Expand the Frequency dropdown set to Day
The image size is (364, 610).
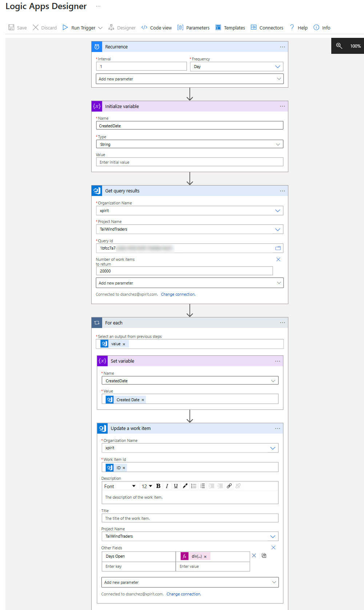pos(277,67)
